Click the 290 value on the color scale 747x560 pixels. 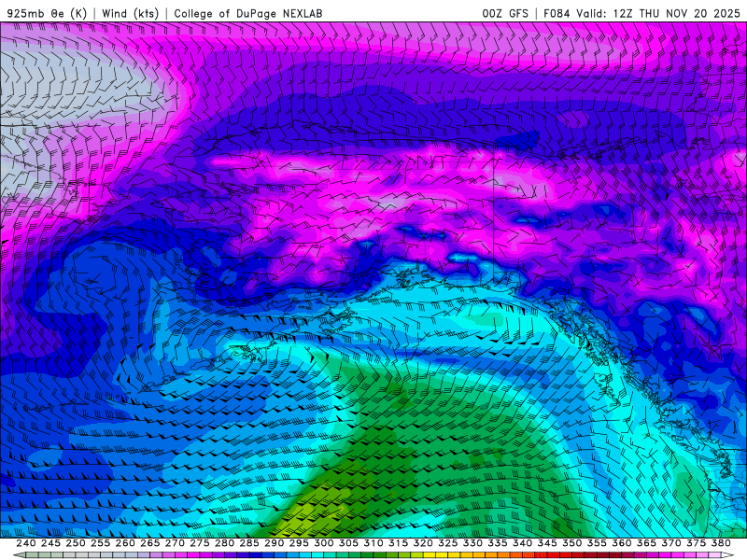click(274, 543)
